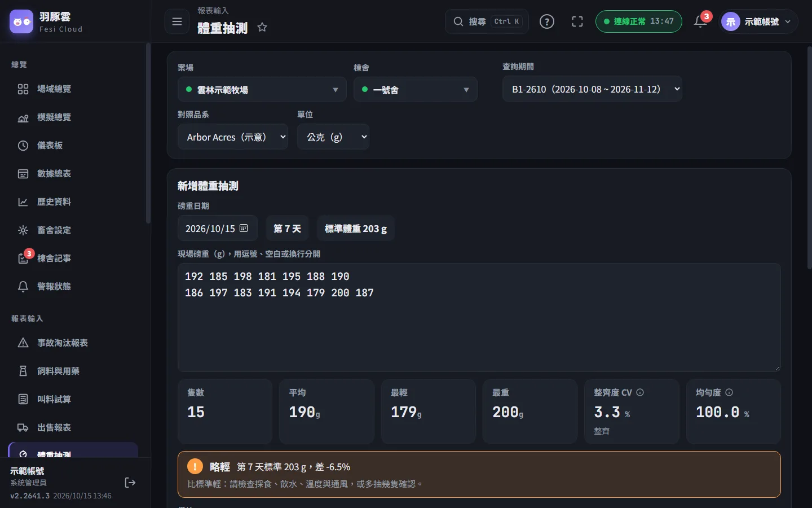Open 叫料試算 page
The height and width of the screenshot is (508, 812).
74,399
